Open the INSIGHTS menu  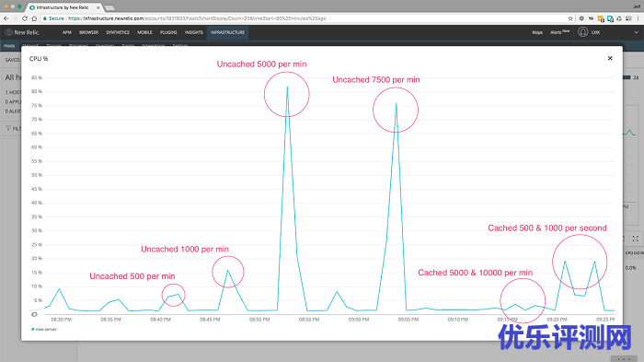tap(194, 32)
